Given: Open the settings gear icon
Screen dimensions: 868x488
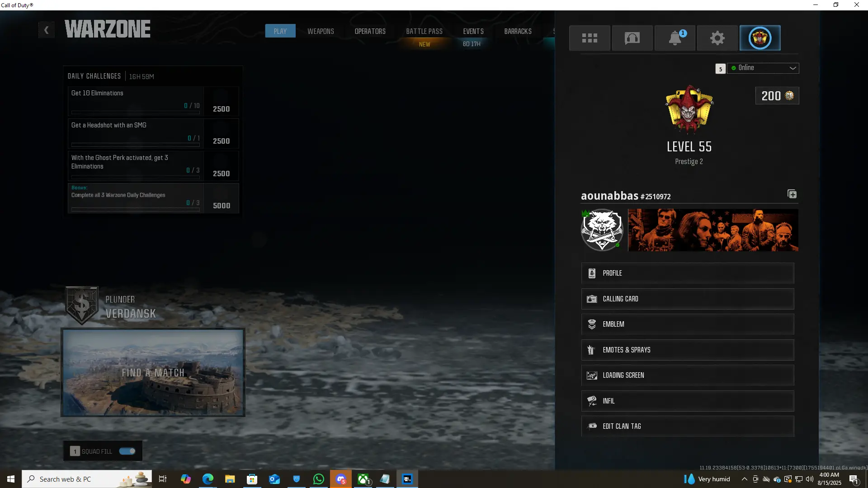Looking at the screenshot, I should pyautogui.click(x=717, y=38).
